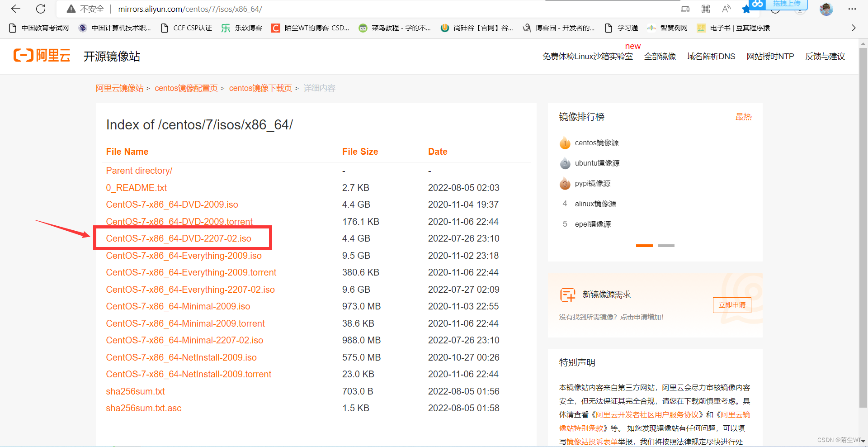Download CentOS-7-x86_64-Minimal-2207-02.iso

point(184,340)
